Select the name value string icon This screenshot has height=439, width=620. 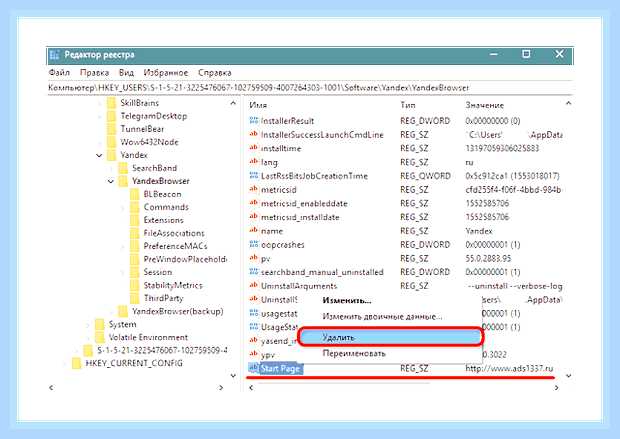coord(253,231)
